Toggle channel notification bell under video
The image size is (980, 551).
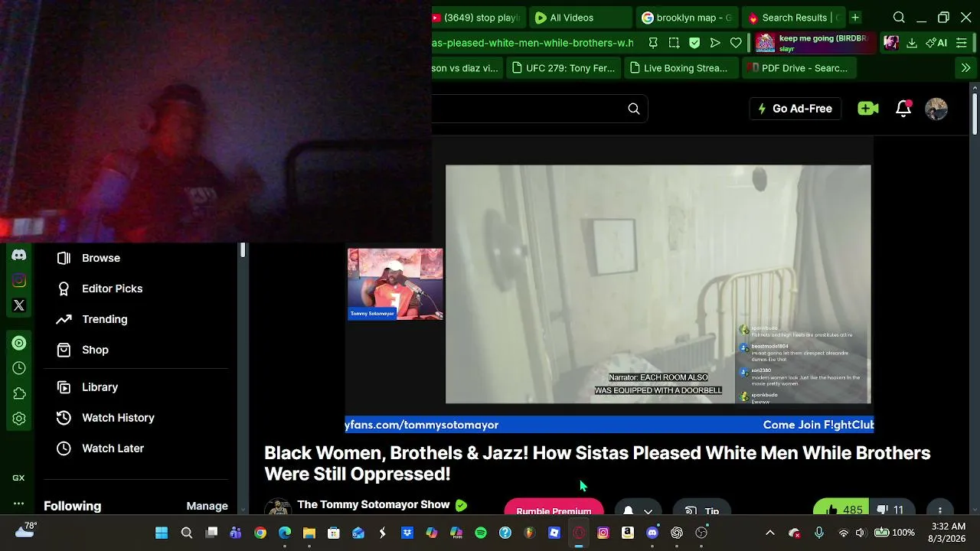tap(628, 510)
